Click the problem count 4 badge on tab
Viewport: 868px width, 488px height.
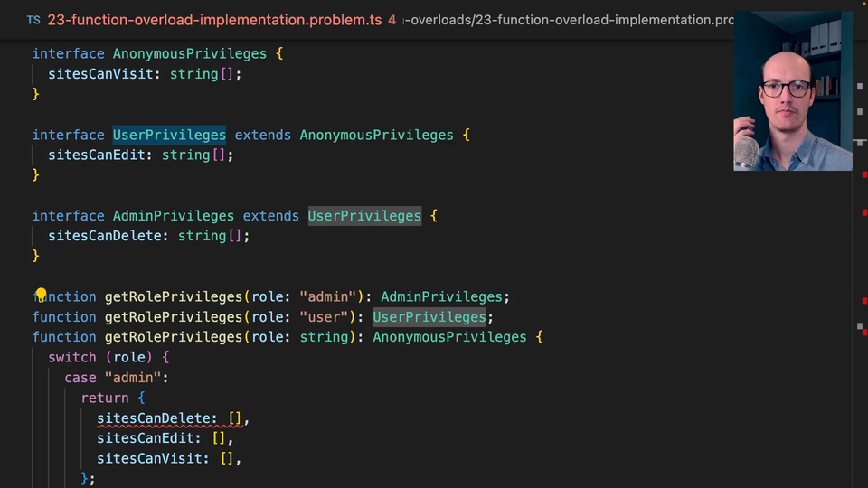(x=392, y=19)
